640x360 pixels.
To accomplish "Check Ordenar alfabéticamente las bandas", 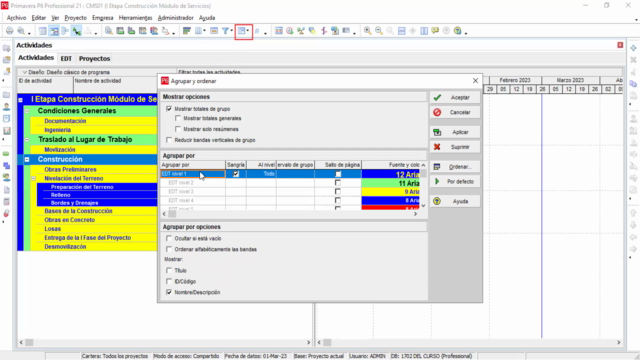I will [x=169, y=249].
